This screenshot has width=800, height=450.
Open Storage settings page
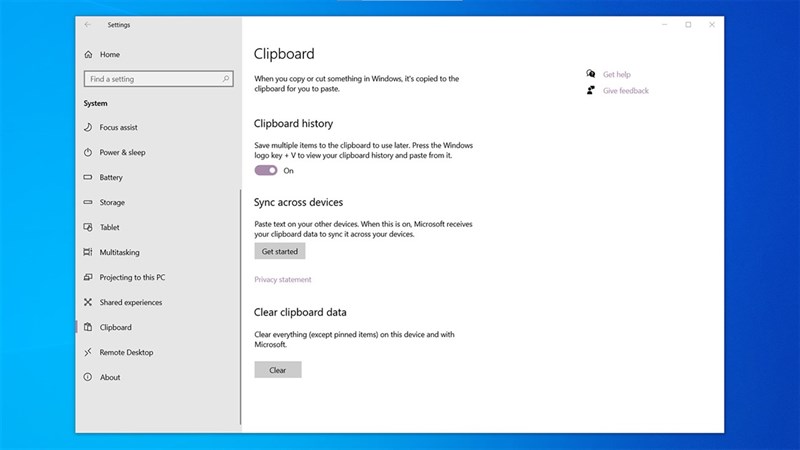[x=112, y=202]
